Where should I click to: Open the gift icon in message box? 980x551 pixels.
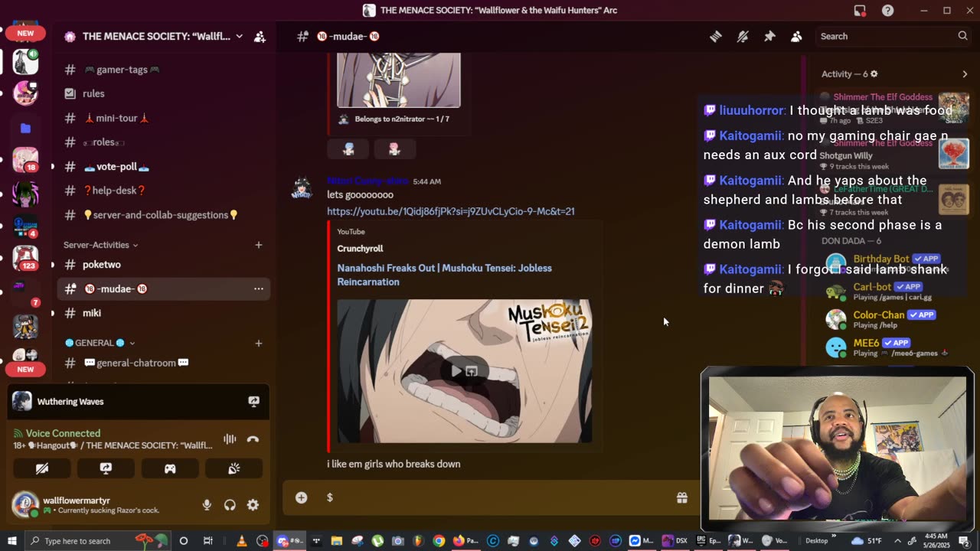pos(681,497)
